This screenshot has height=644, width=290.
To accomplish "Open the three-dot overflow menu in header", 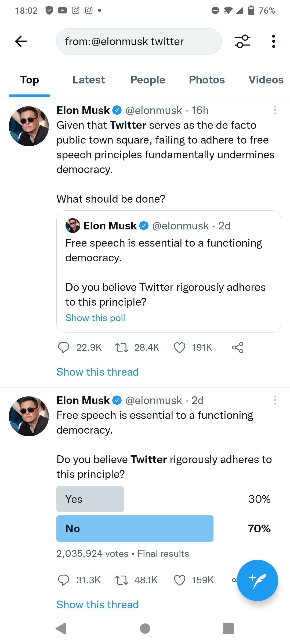I will click(273, 41).
